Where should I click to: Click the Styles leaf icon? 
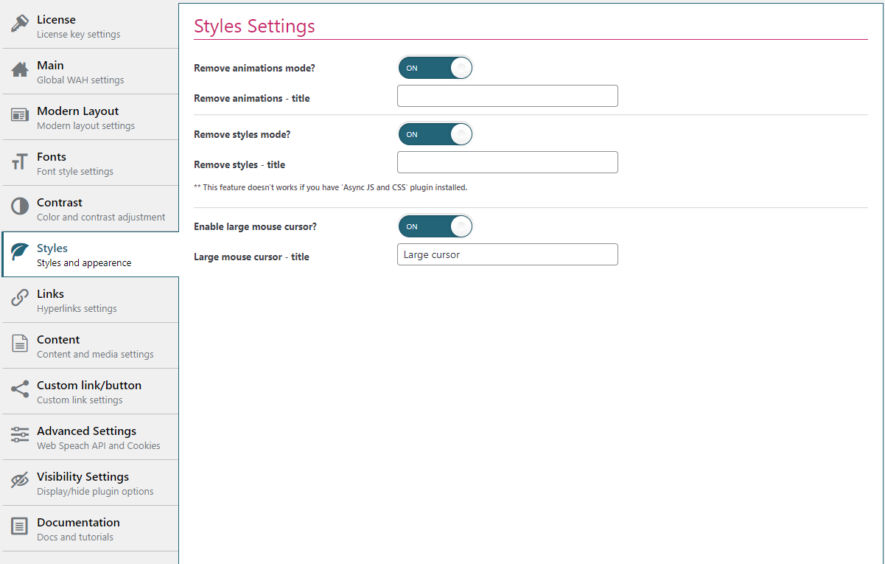(x=20, y=252)
